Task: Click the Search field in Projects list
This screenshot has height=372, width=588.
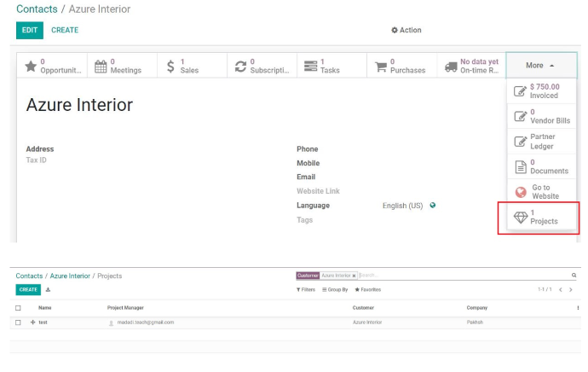Action: click(463, 275)
